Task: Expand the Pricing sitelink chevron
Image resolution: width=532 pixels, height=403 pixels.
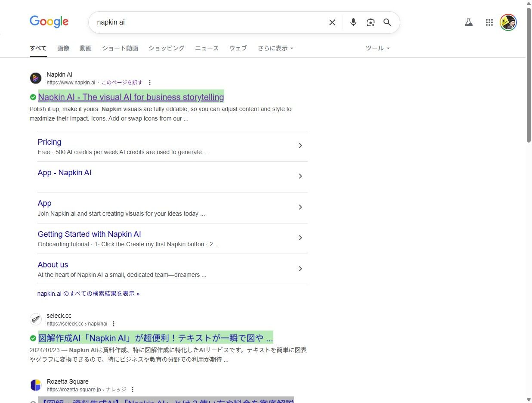Action: pyautogui.click(x=300, y=146)
